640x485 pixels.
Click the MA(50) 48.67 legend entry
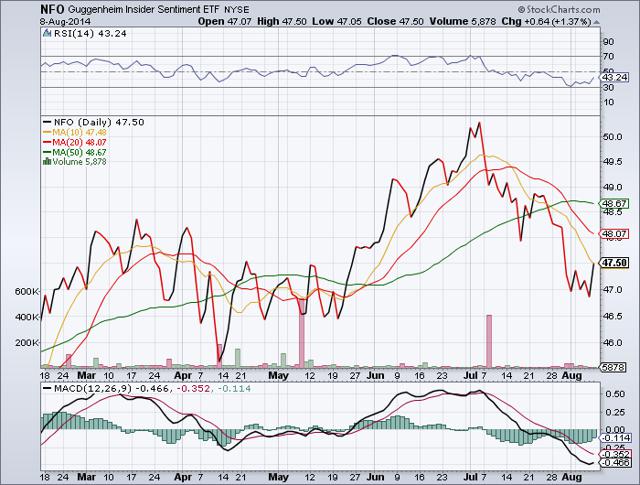[x=75, y=152]
